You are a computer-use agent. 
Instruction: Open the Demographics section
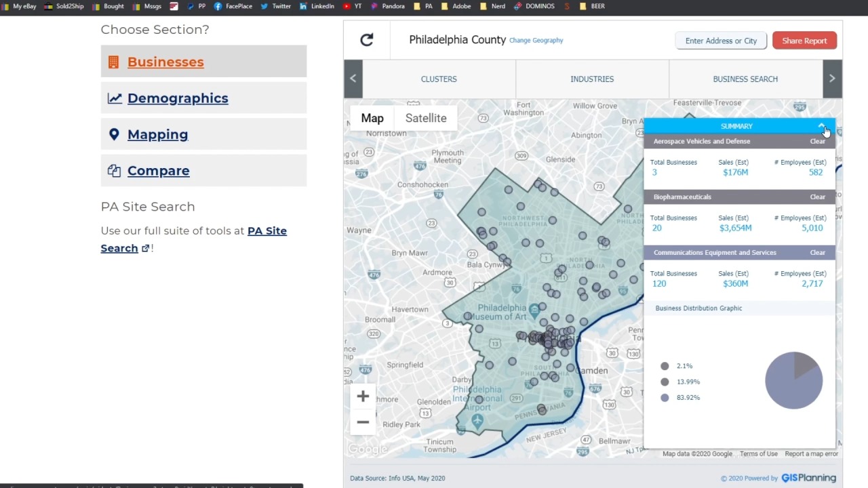[x=203, y=98]
